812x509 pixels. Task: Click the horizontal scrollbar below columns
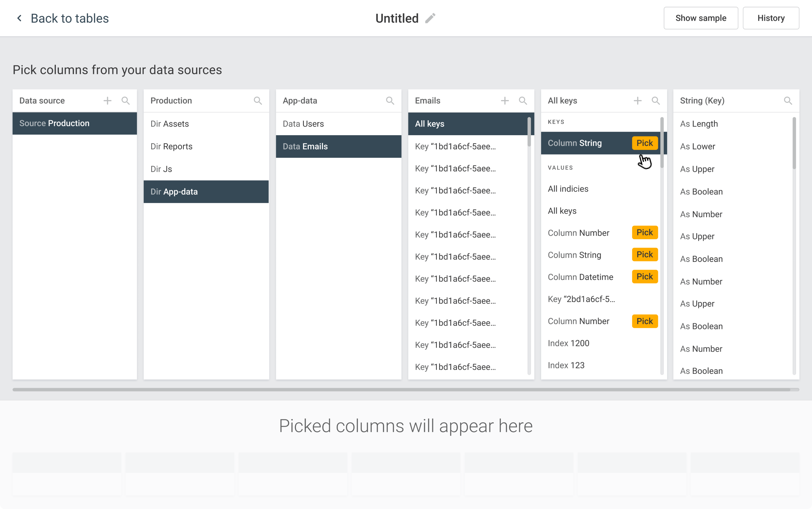(404, 389)
